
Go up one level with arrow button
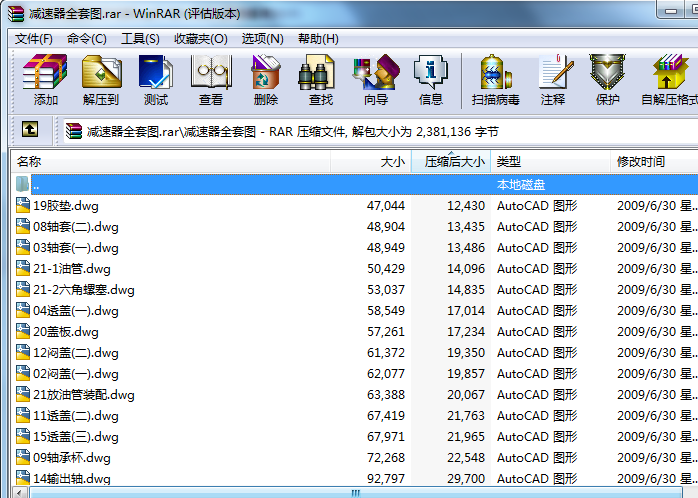[x=30, y=130]
